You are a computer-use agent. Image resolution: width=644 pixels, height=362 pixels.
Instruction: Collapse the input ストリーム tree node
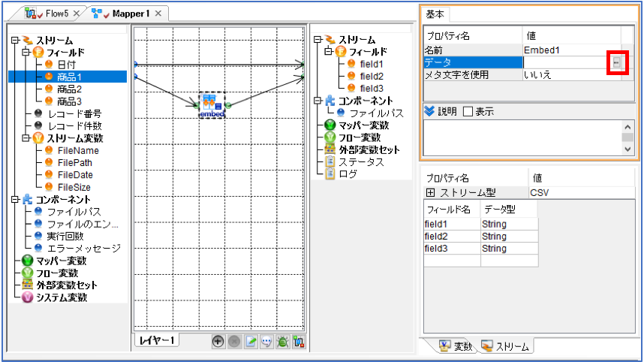[x=15, y=41]
